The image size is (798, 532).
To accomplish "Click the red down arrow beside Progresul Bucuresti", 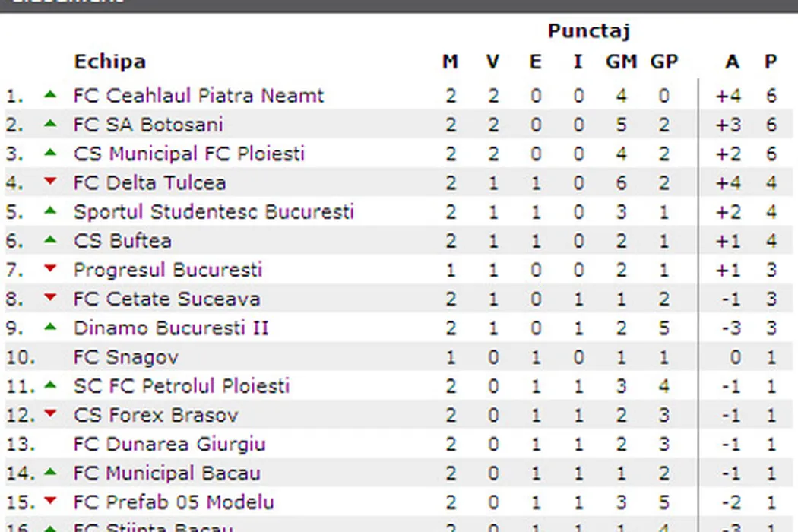I will [50, 268].
